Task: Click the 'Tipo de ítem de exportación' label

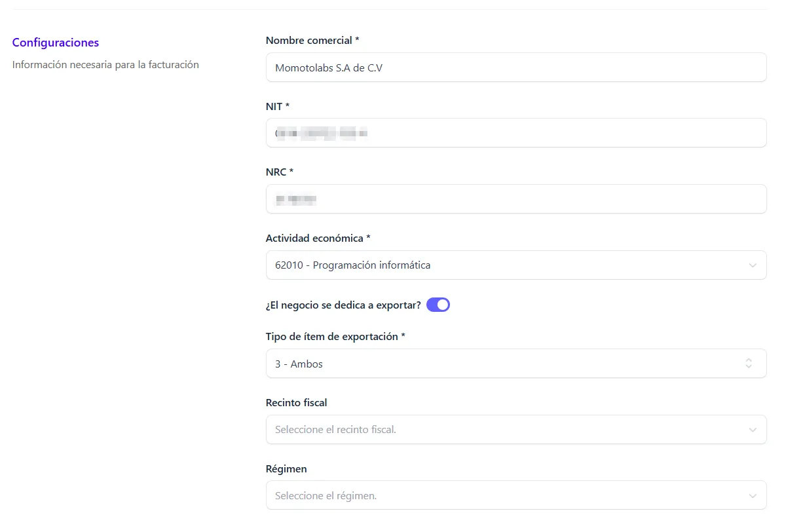Action: click(335, 337)
